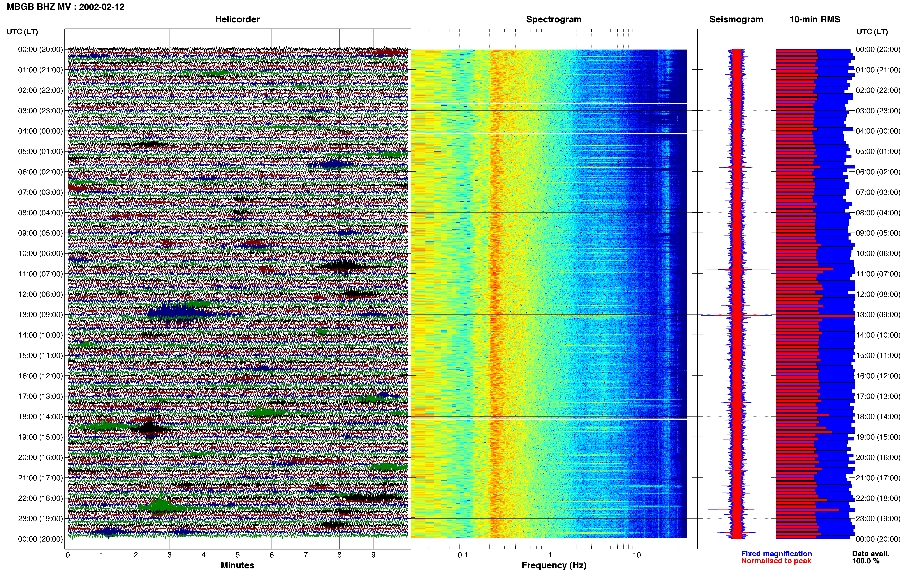Screen dimensions: 924x578
Task: Click the left 18:00 (14:00) time label
Action: (x=41, y=417)
